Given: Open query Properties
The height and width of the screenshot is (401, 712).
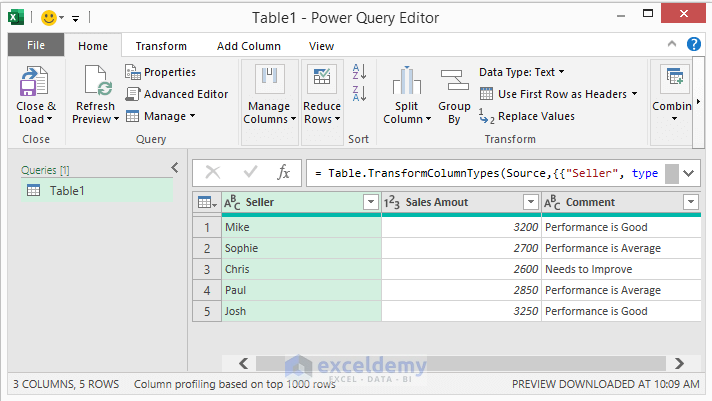Looking at the screenshot, I should [160, 72].
